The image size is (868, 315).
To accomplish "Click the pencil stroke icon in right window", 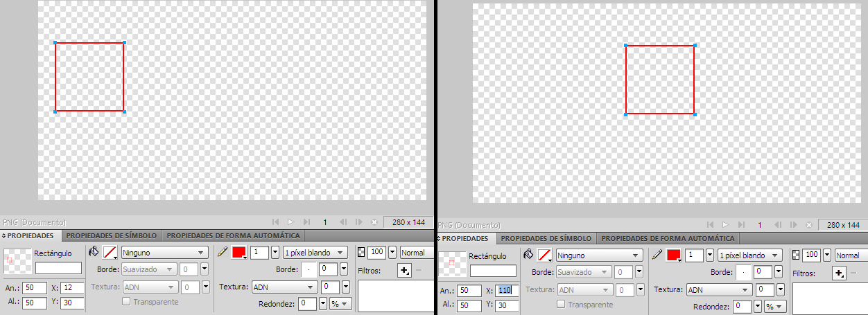I will pyautogui.click(x=657, y=255).
